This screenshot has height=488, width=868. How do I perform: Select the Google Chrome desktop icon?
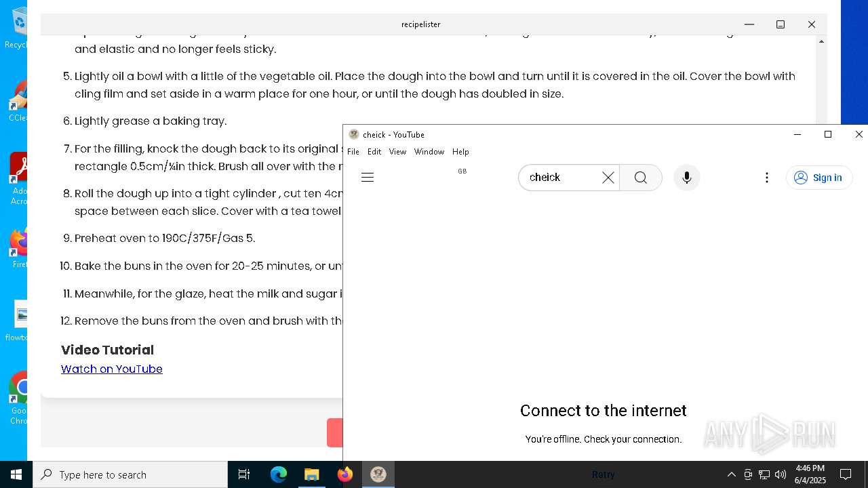(18, 399)
